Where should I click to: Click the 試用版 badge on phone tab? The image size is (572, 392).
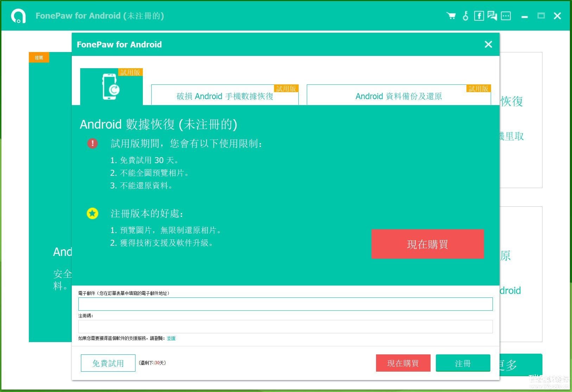[x=130, y=72]
